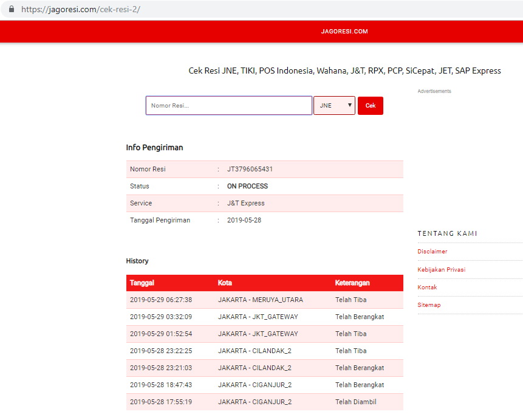
Task: Click the ON PROCESS status value
Action: click(x=247, y=186)
